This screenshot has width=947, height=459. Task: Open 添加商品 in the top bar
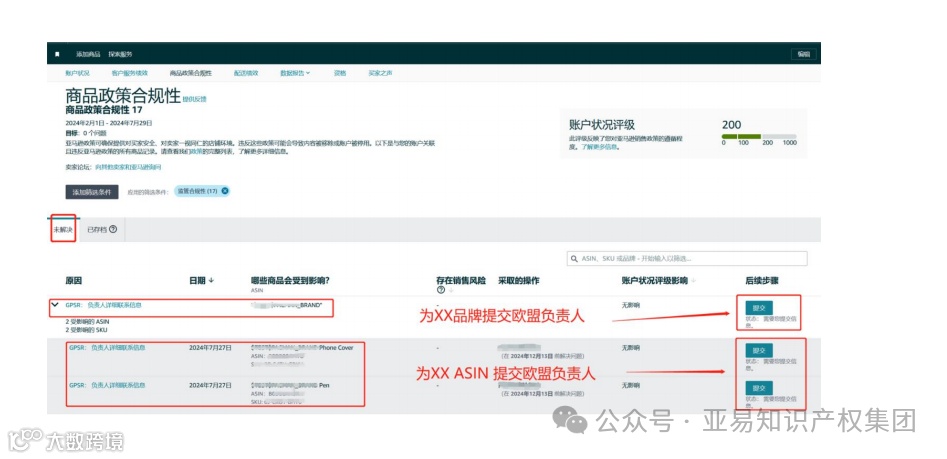pyautogui.click(x=88, y=54)
